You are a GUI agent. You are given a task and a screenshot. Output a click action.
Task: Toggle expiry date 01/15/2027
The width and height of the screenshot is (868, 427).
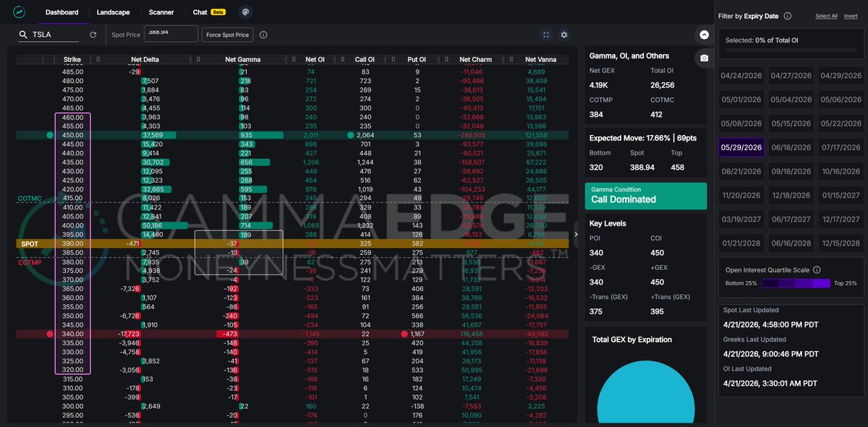841,195
